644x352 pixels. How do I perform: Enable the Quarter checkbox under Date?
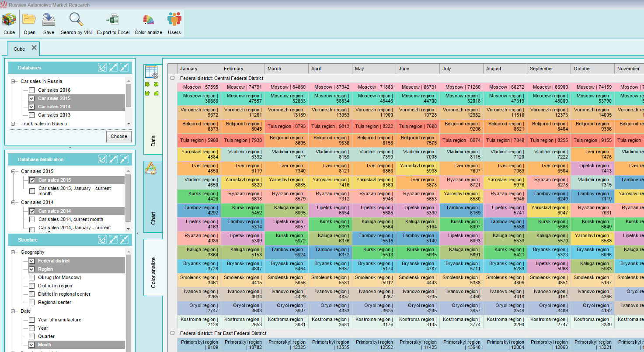click(31, 336)
